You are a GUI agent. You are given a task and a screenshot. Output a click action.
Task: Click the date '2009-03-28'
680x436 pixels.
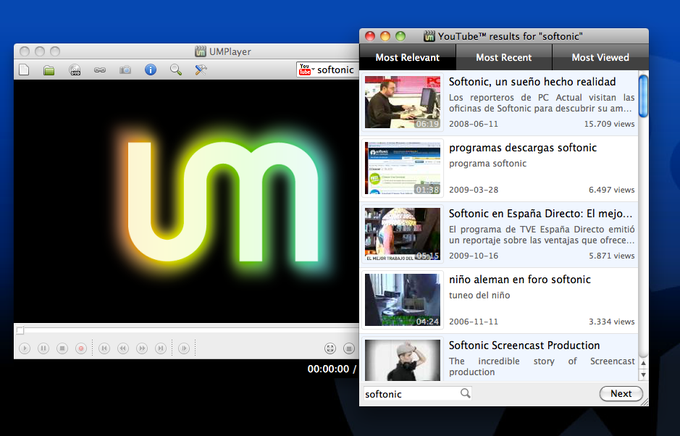pos(474,190)
